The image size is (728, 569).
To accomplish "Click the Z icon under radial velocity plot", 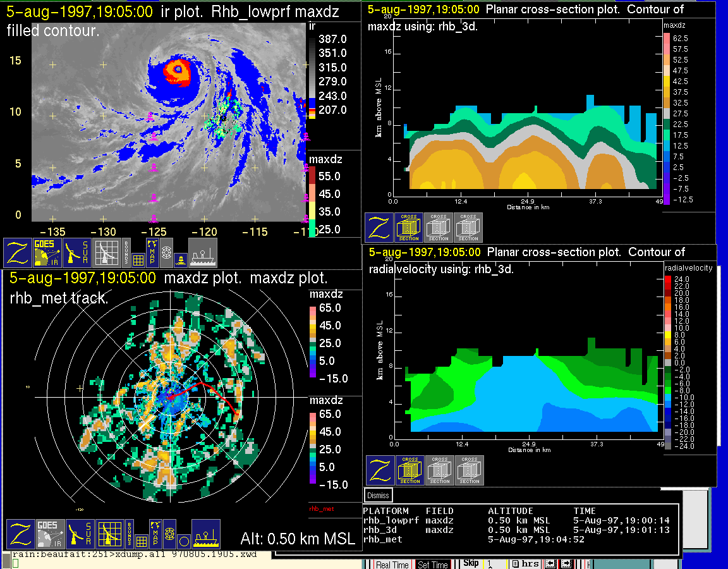I will (380, 470).
